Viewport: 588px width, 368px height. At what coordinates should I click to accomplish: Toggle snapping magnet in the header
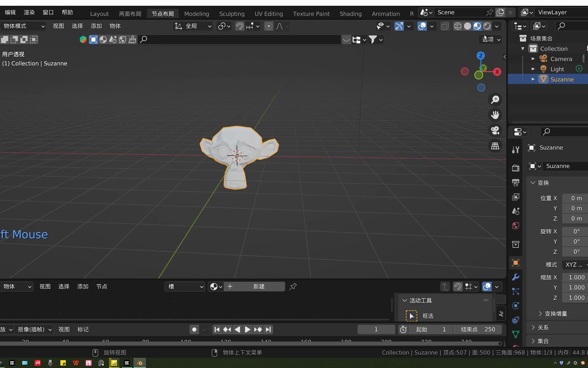(x=240, y=26)
